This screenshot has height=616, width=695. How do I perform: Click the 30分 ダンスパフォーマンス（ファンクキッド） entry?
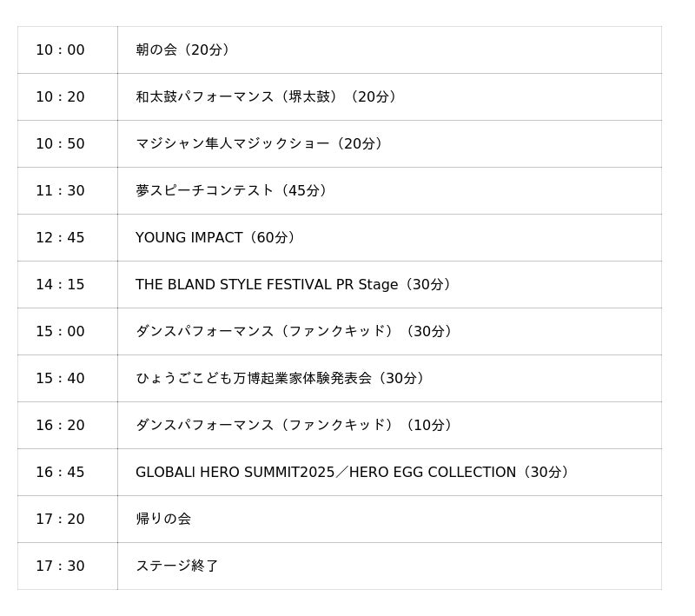(x=295, y=332)
